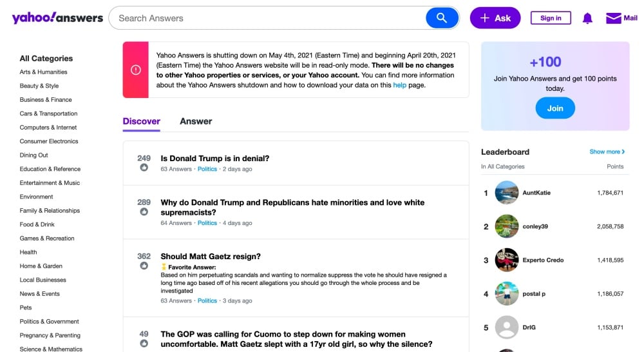This screenshot has height=352, width=644.
Task: Open AuntKatie's profile avatar
Action: [x=507, y=193]
